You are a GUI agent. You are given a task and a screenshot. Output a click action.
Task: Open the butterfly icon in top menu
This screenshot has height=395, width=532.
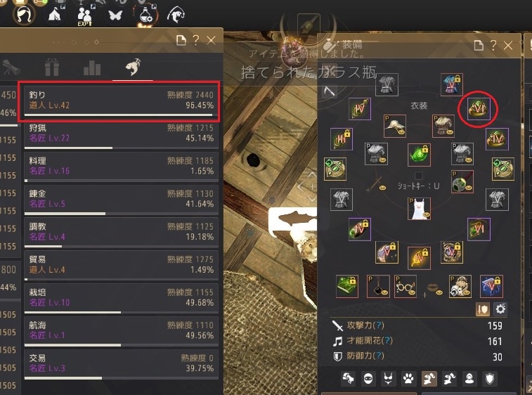[x=115, y=15]
